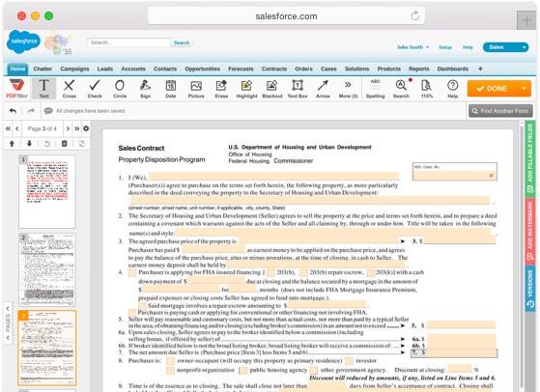
Task: Open the 115% zoom control
Action: click(427, 89)
